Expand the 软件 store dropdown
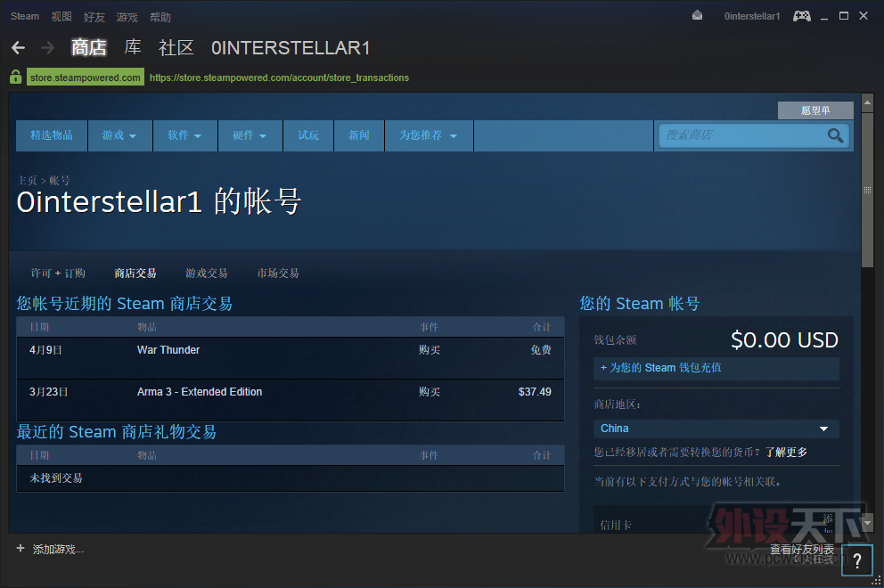The width and height of the screenshot is (884, 588). 185,135
